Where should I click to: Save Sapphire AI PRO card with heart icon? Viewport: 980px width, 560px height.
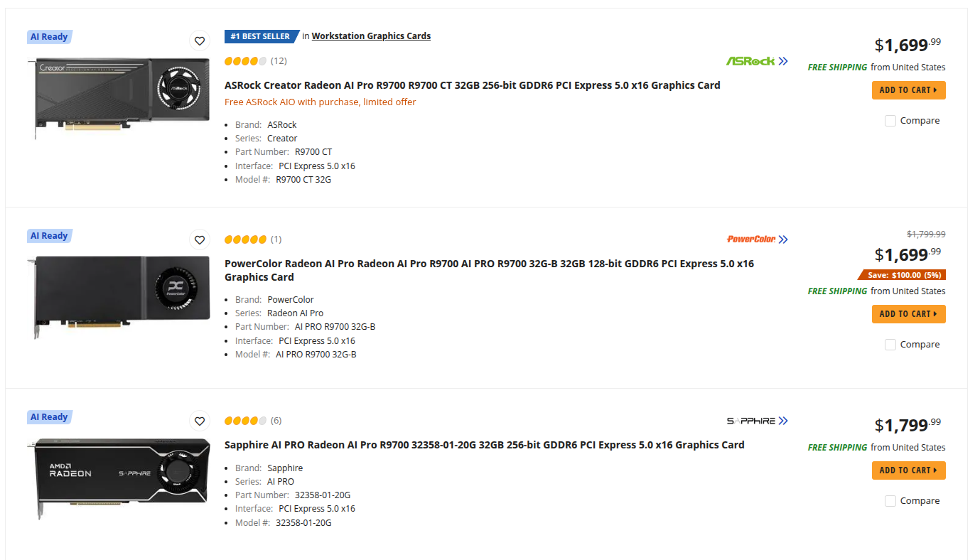tap(200, 421)
